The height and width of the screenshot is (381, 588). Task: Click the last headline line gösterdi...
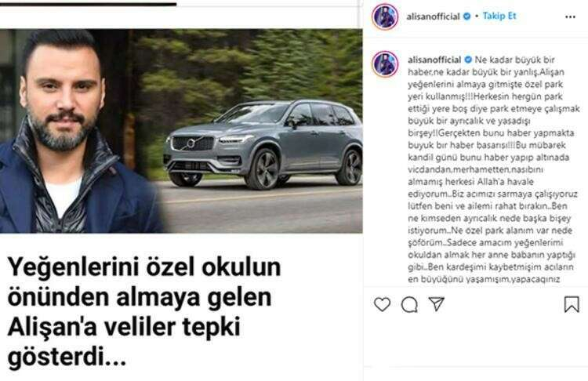[67, 357]
